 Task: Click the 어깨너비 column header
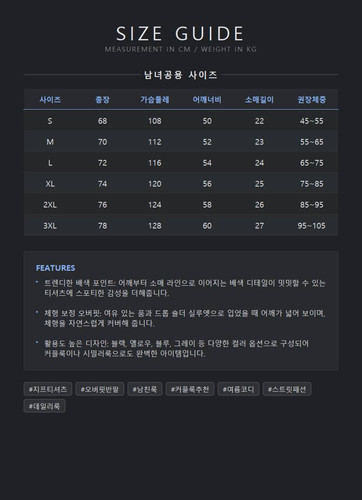pos(207,99)
